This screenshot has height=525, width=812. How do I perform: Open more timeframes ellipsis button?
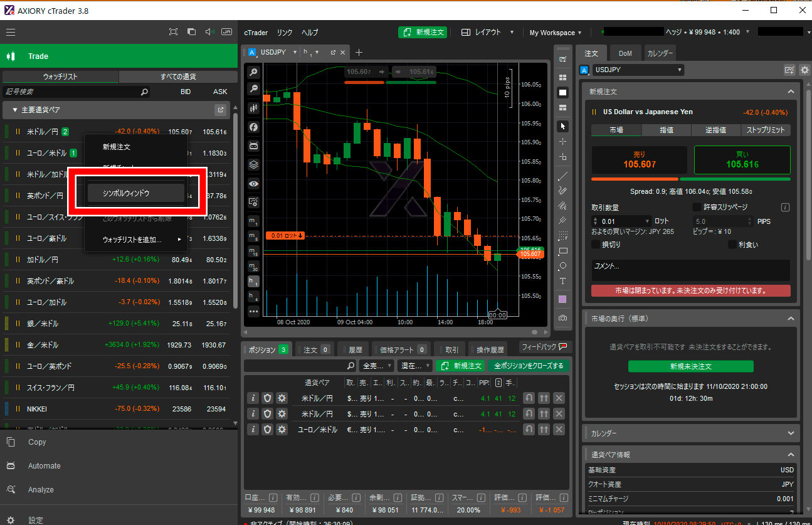point(253,311)
